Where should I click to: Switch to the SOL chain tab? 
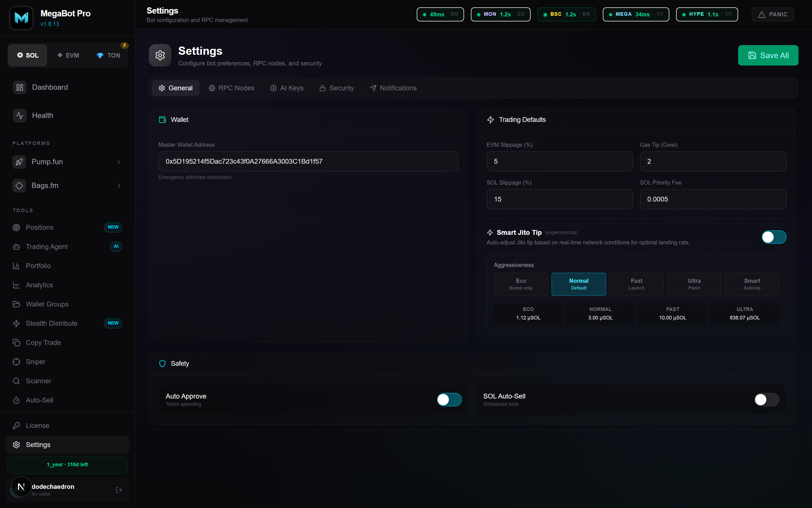pyautogui.click(x=28, y=55)
